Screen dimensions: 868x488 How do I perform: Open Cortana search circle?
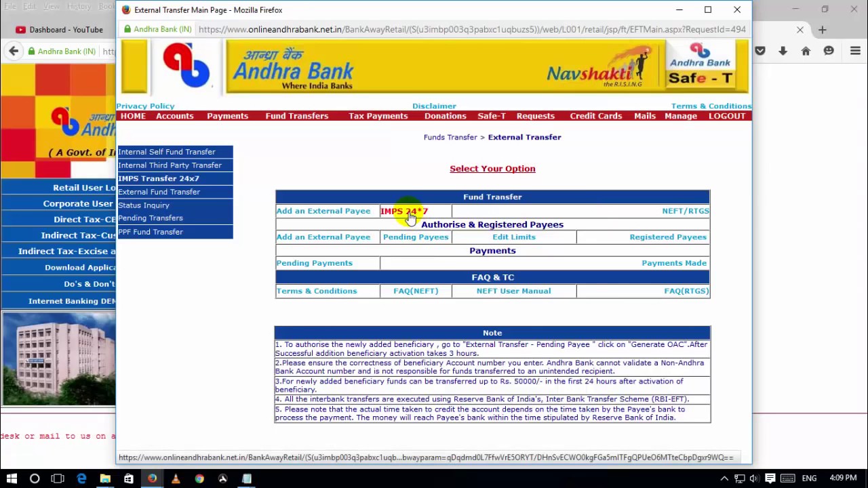[35, 479]
